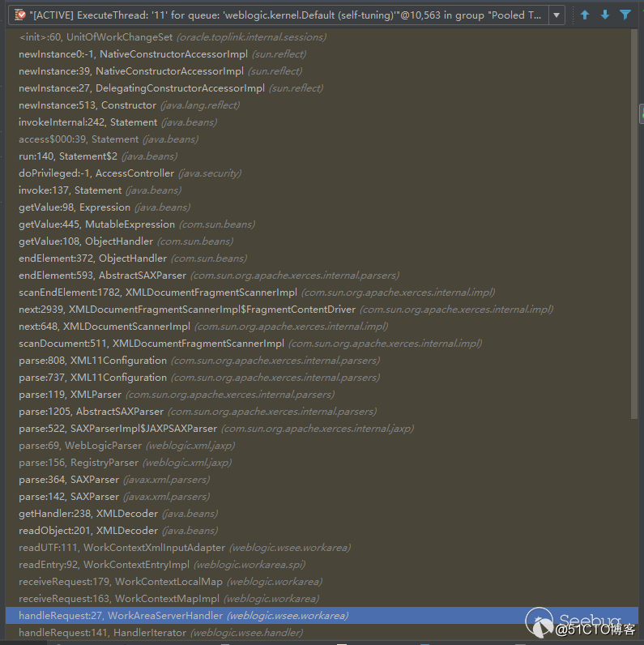Select frame readEntry:92, WorkContextEntryImpl
The image size is (644, 645).
click(322, 565)
